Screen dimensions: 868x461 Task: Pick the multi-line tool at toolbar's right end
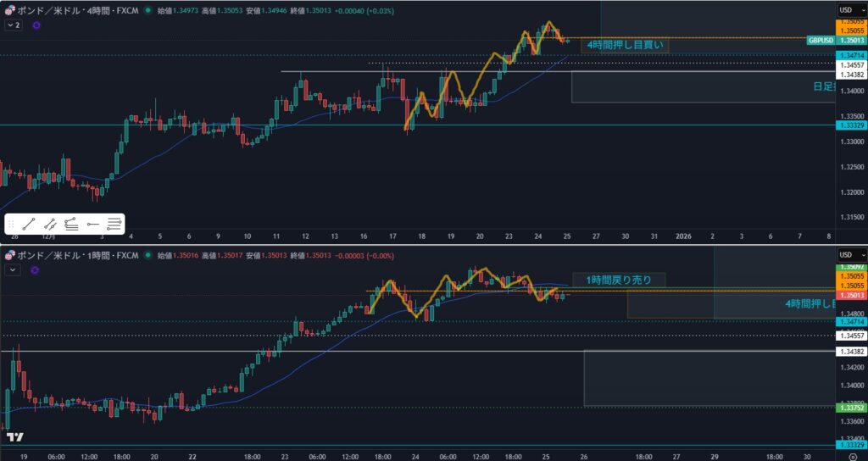click(x=114, y=225)
